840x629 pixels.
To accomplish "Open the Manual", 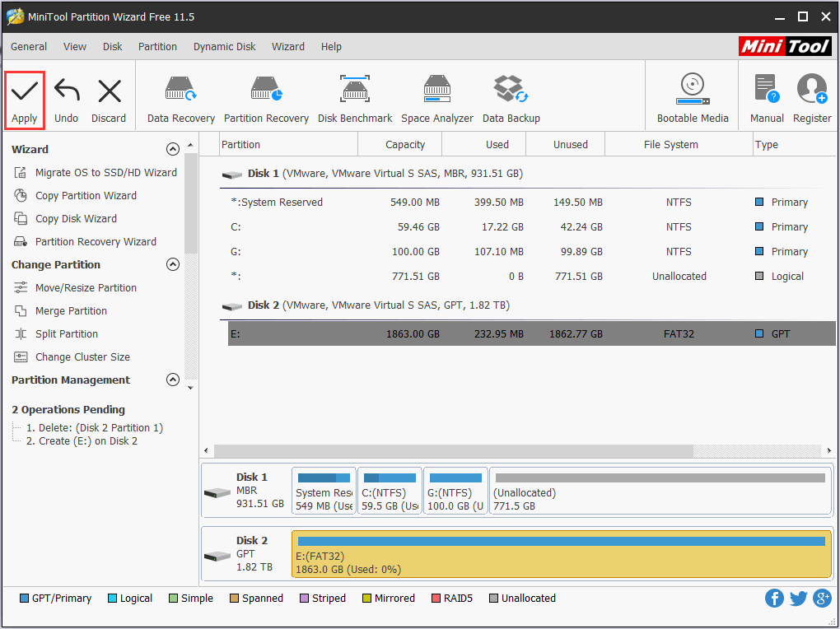I will pyautogui.click(x=767, y=100).
